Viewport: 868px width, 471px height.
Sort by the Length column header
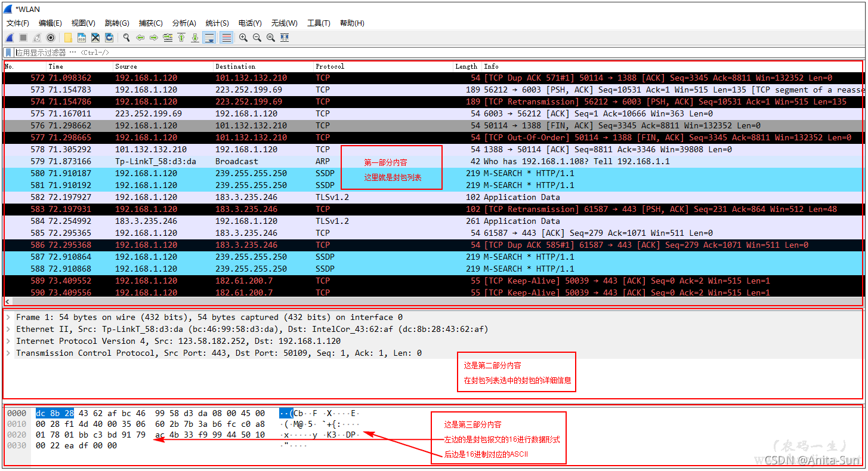[x=468, y=66]
